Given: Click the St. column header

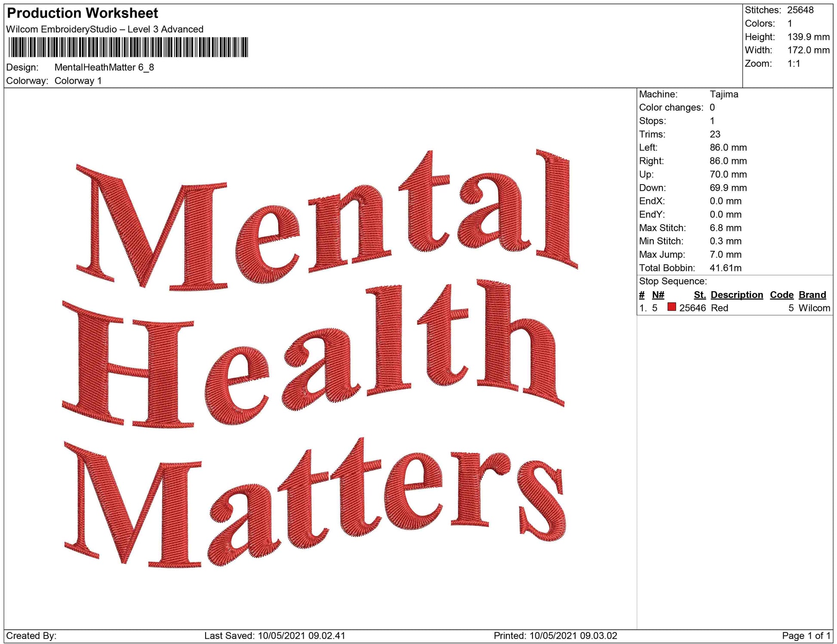Looking at the screenshot, I should coord(699,295).
